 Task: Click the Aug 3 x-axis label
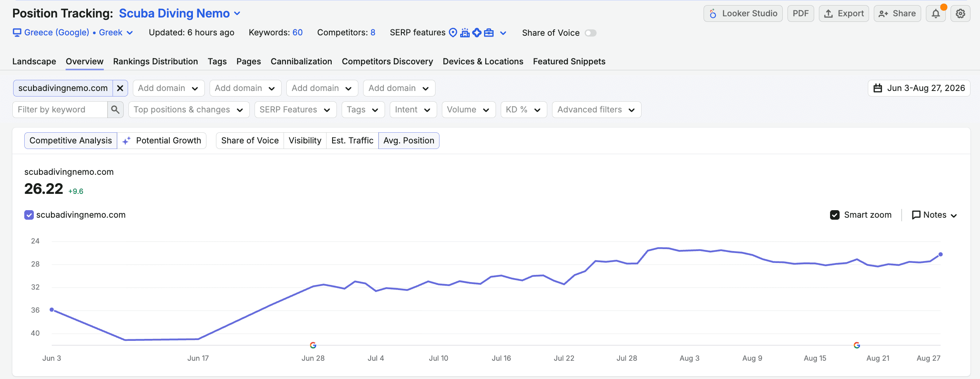pyautogui.click(x=689, y=358)
